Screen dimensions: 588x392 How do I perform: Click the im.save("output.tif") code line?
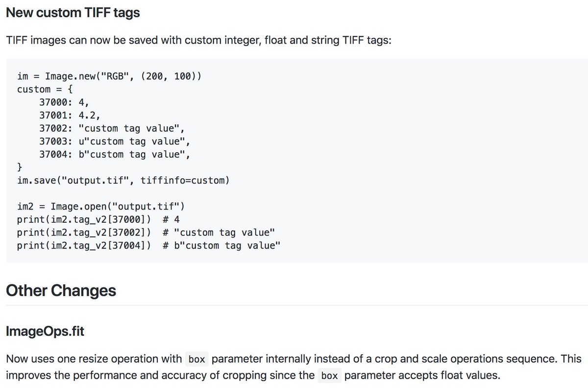pos(123,181)
